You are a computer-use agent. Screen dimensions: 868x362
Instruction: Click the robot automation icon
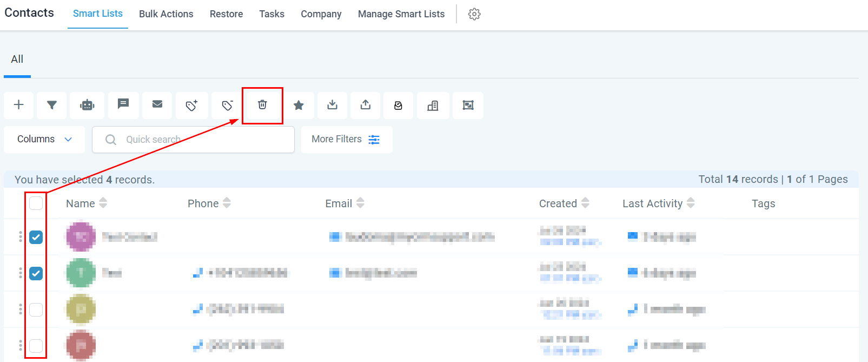coord(87,105)
